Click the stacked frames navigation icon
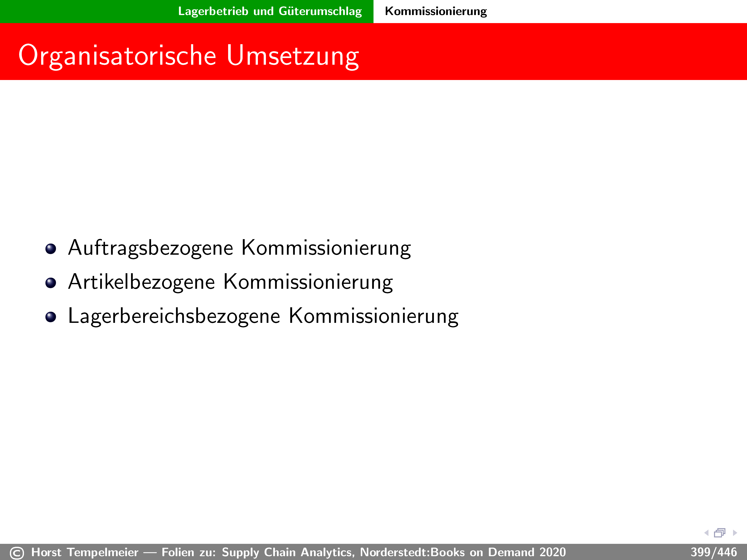 pyautogui.click(x=720, y=533)
